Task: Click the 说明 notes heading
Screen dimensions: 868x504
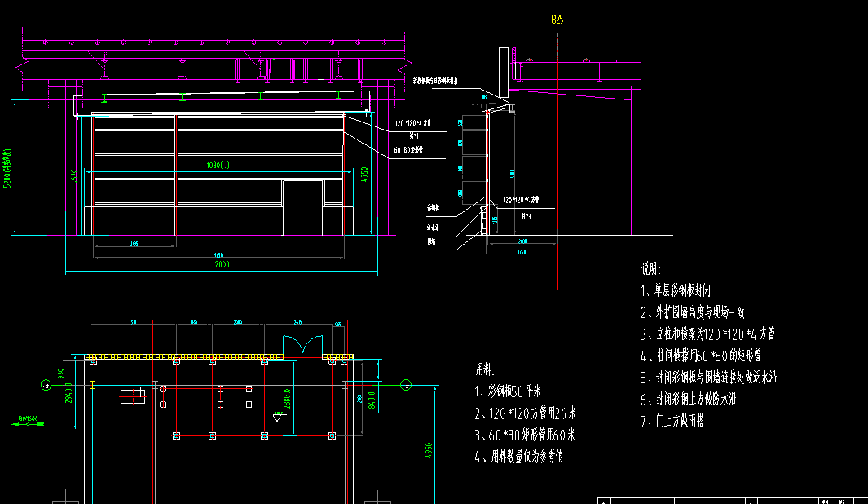Action: [x=650, y=267]
